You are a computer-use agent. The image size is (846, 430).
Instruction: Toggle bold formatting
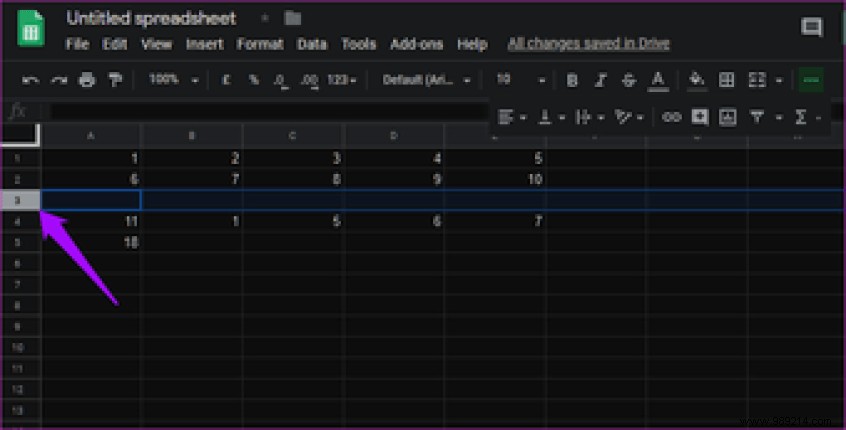point(572,80)
